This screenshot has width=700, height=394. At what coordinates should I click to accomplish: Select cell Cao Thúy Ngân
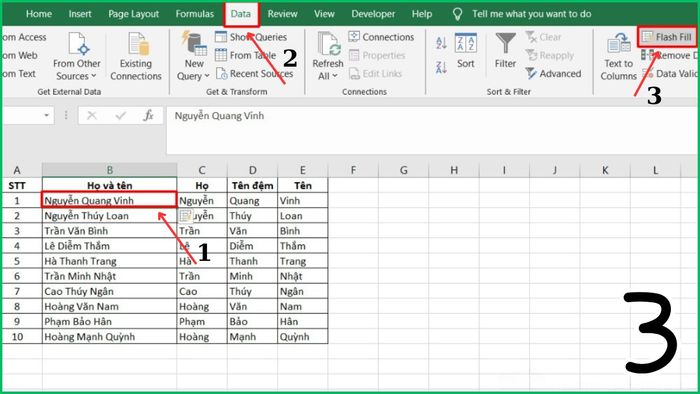click(x=109, y=291)
